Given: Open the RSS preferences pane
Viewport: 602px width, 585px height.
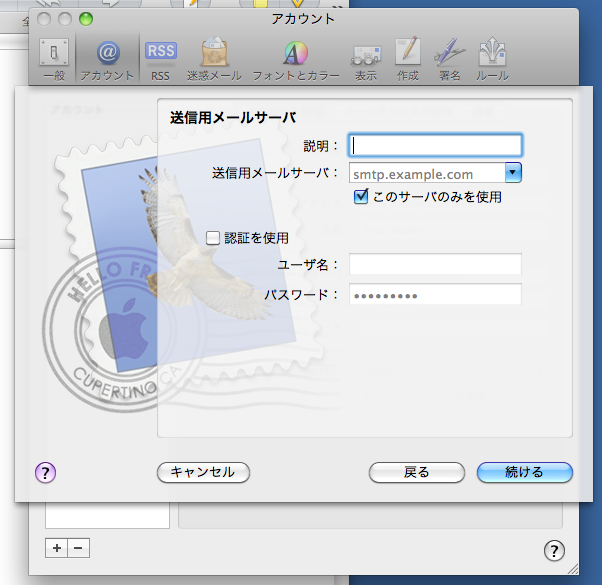Looking at the screenshot, I should coord(160,58).
